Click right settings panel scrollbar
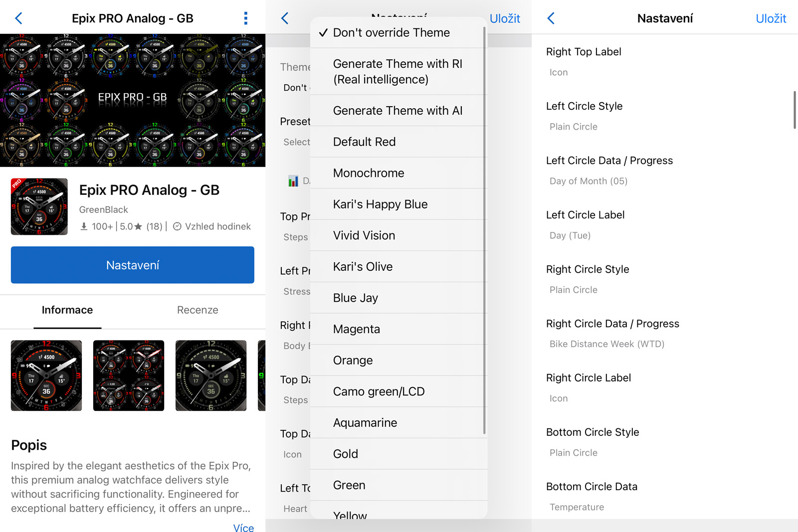The image size is (798, 532). (x=795, y=110)
